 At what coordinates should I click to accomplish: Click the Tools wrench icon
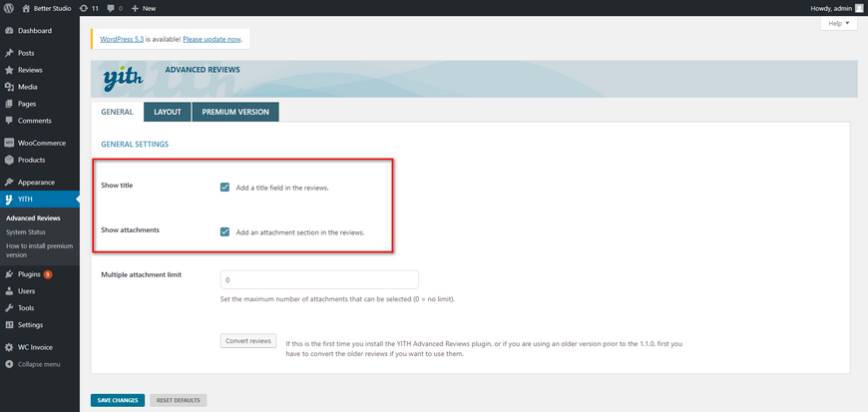coord(9,308)
